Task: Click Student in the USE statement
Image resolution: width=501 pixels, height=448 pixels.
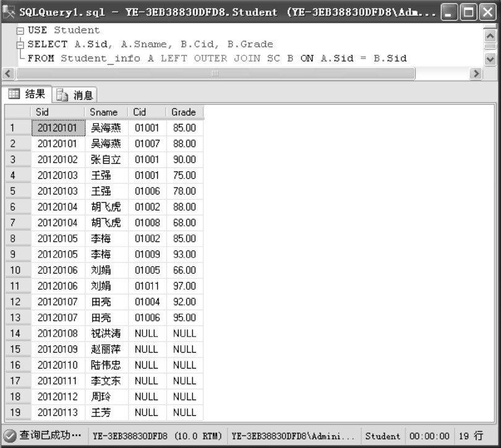Action: 77,30
